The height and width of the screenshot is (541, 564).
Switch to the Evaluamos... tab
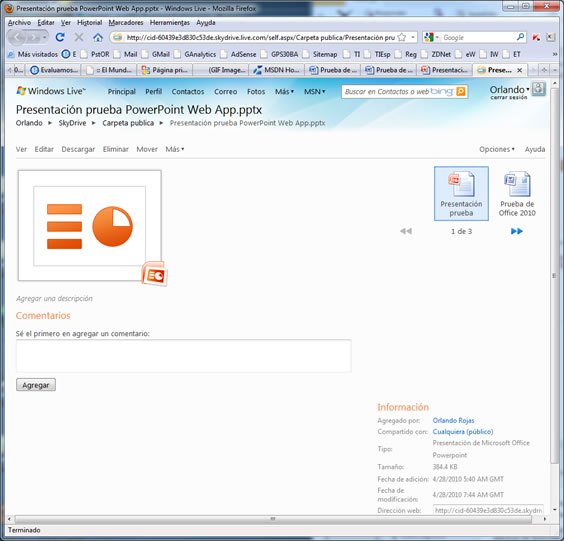54,70
